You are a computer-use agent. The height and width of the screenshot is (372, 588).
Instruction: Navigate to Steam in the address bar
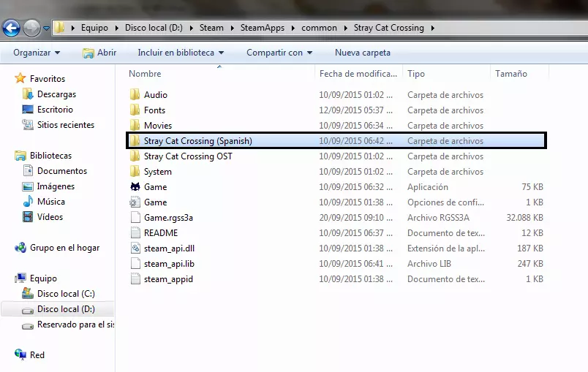[x=211, y=28]
